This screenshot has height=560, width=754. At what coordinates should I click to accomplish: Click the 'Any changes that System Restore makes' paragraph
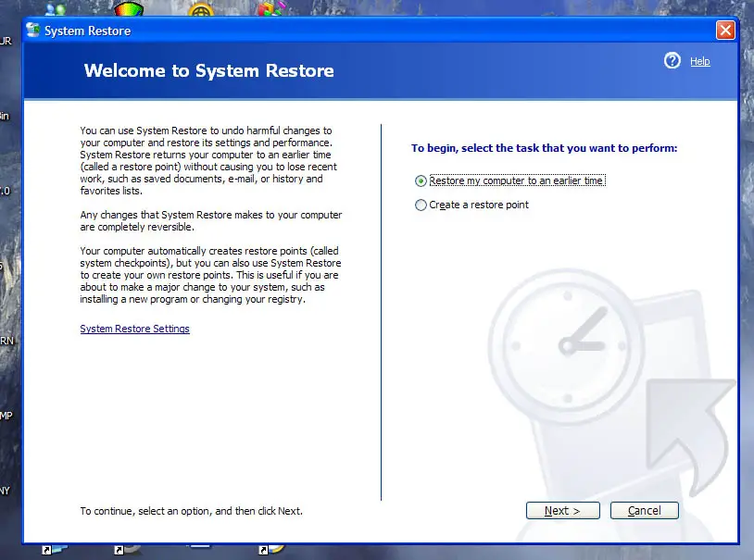[x=211, y=220]
